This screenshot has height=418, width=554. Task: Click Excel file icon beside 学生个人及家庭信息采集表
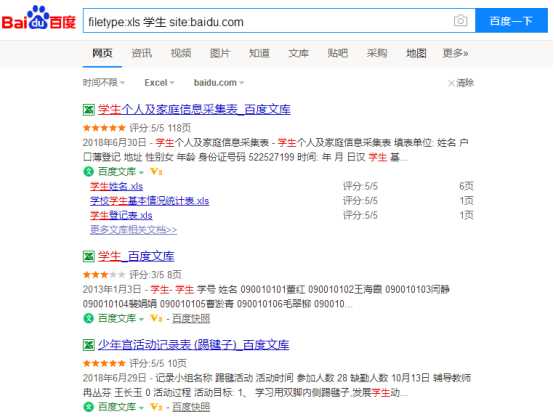[89, 110]
